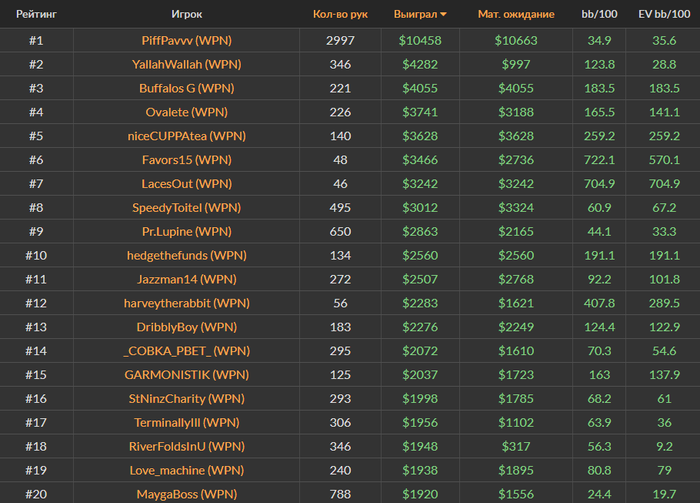The width and height of the screenshot is (700, 503).
Task: Open PiffPavvv (WPN) player profile
Action: point(187,41)
